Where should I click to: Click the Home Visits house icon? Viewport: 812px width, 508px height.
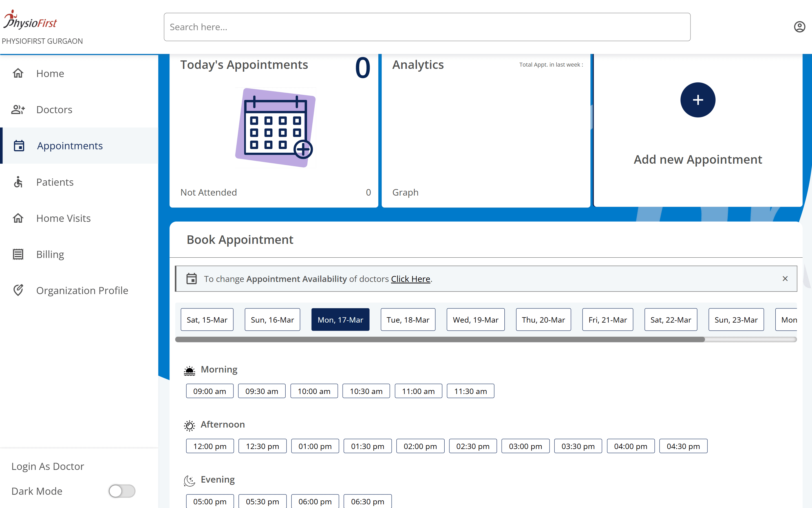click(x=18, y=218)
